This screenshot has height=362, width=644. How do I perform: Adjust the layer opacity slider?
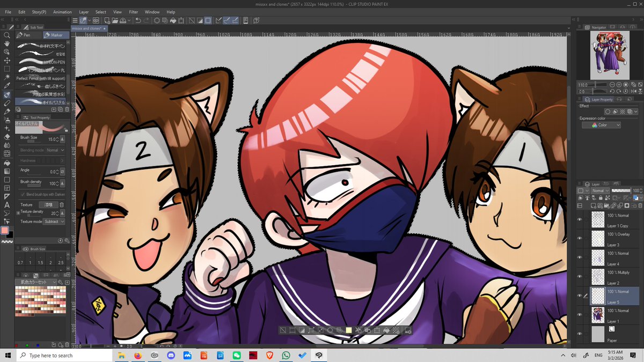click(x=621, y=190)
